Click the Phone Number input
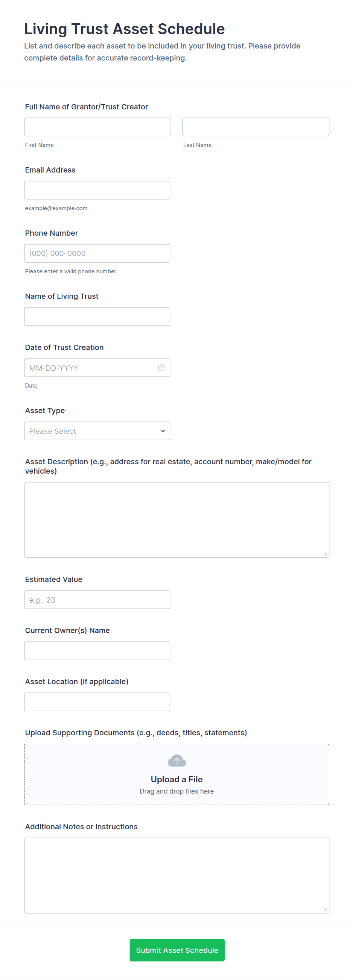350x980 pixels. (x=97, y=253)
